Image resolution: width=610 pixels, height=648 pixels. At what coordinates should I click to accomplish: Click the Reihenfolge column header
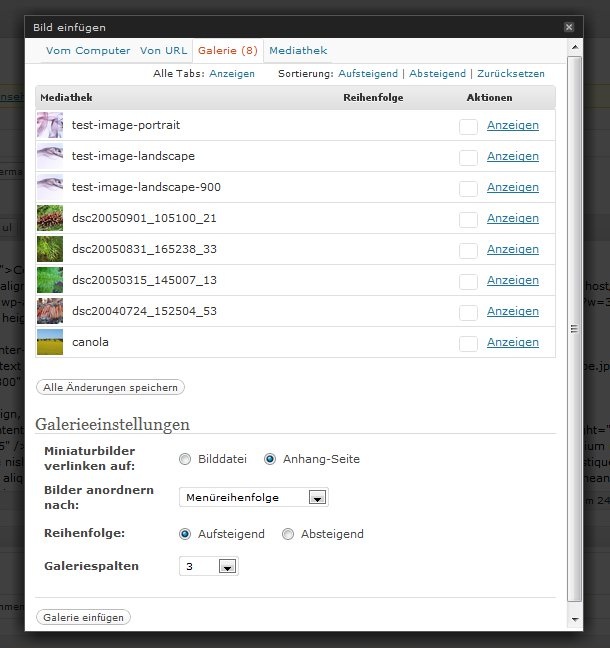pyautogui.click(x=373, y=98)
